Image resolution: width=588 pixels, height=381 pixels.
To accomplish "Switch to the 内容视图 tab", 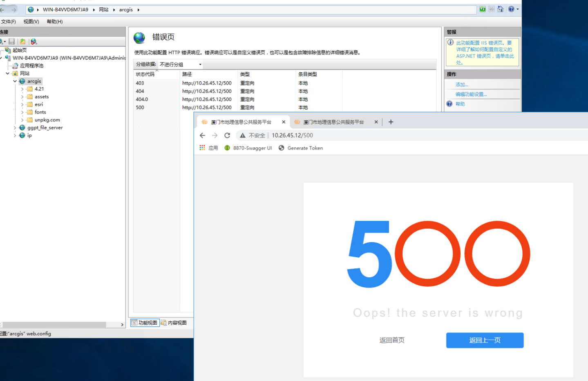I will [174, 323].
